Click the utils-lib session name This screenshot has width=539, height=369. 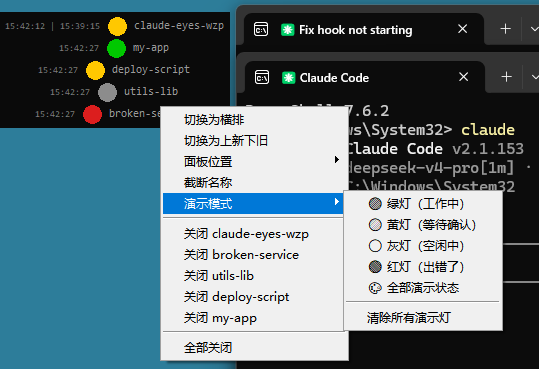point(151,91)
